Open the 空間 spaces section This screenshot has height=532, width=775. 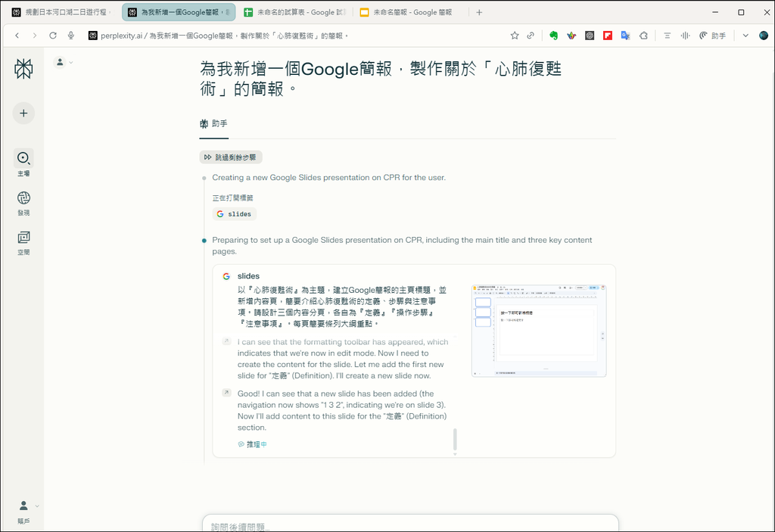tap(23, 242)
